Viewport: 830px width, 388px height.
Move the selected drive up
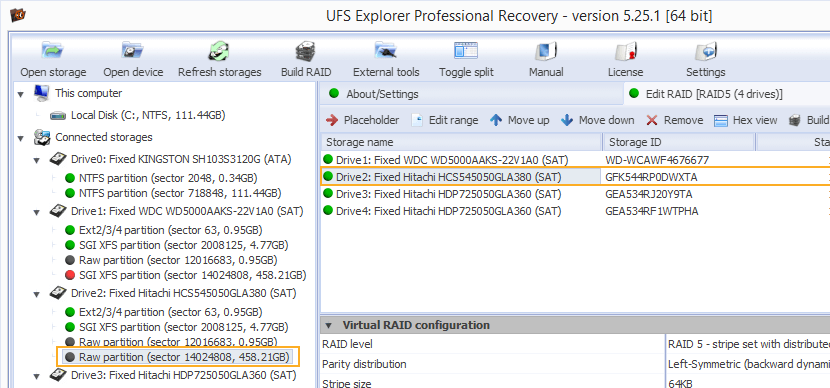click(x=520, y=120)
